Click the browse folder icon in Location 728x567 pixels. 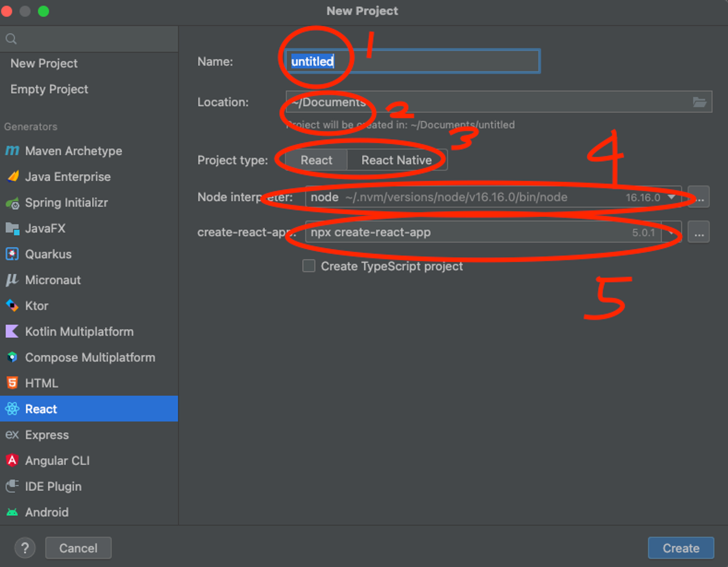[699, 102]
